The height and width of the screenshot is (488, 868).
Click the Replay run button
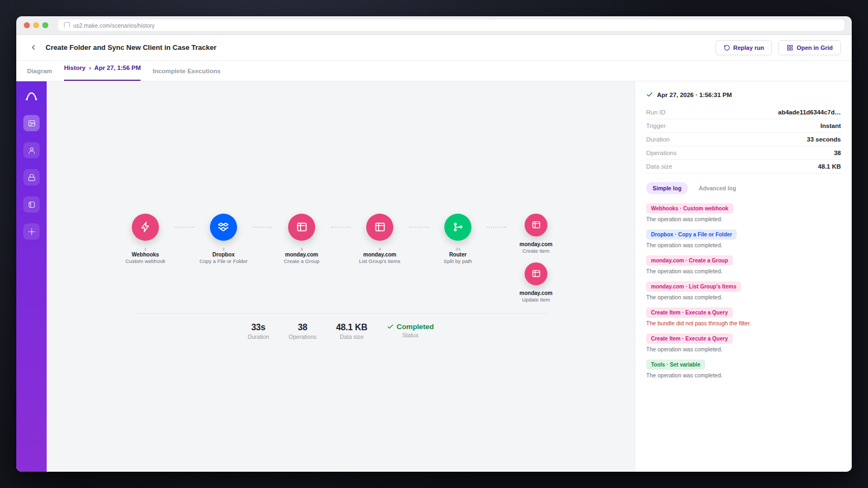744,48
